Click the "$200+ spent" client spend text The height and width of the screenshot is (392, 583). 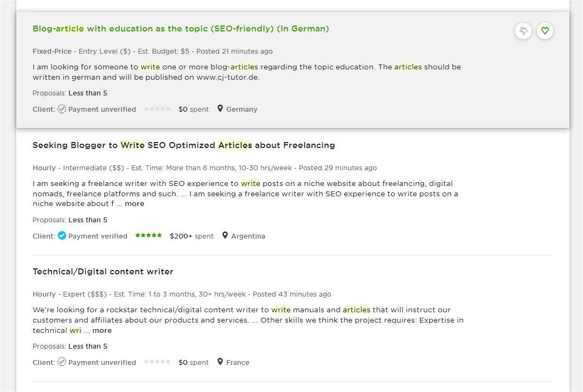(x=191, y=236)
